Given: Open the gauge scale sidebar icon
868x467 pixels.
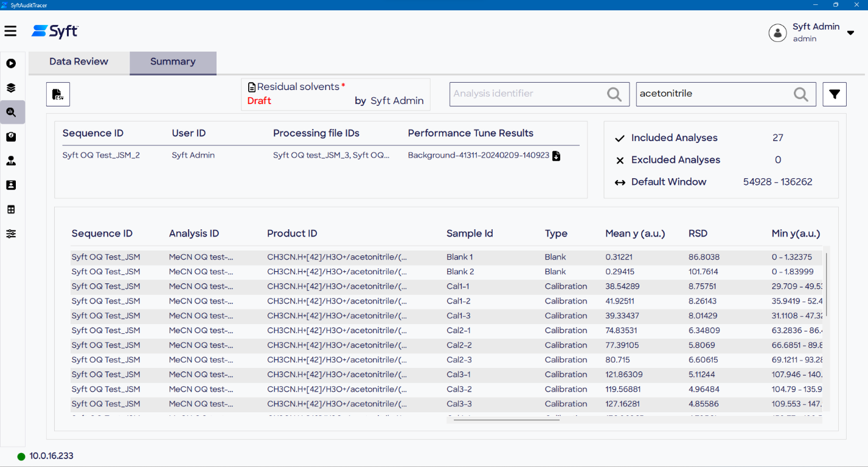Looking at the screenshot, I should click(x=11, y=137).
